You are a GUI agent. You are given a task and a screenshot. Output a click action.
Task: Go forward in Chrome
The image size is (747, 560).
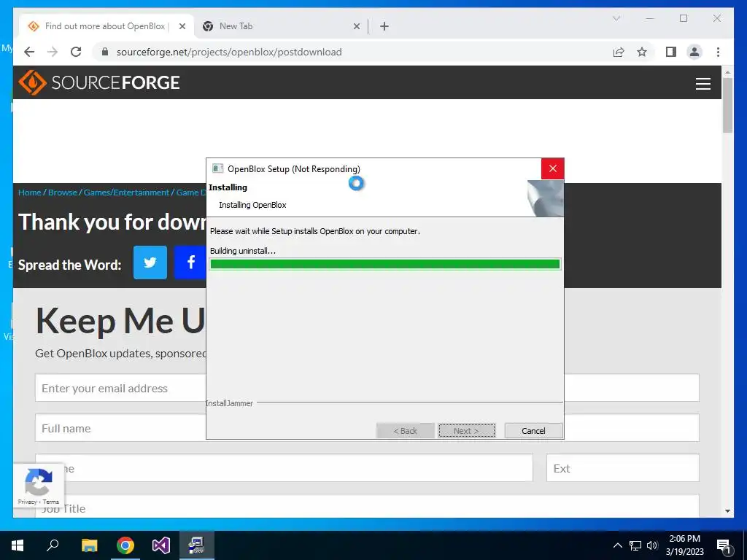53,52
